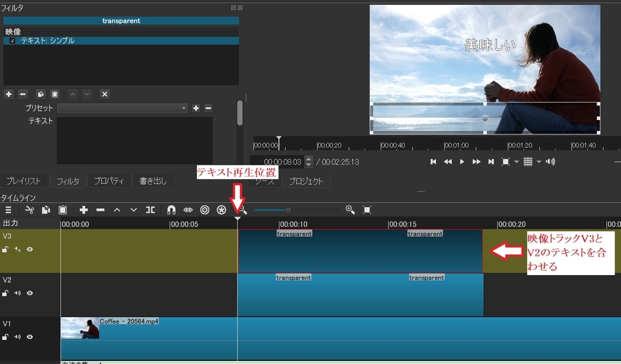Screen dimensions: 621x364
Task: Toggle mute on track V3
Action: [18, 249]
